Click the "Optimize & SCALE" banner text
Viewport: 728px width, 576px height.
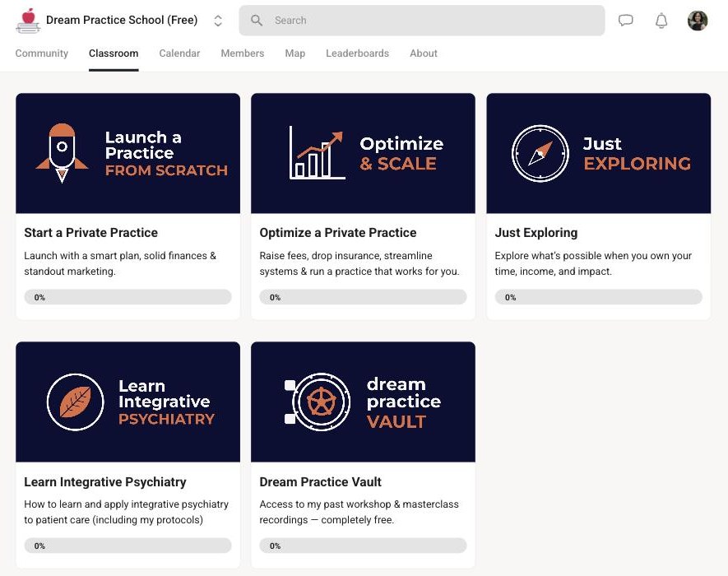401,153
